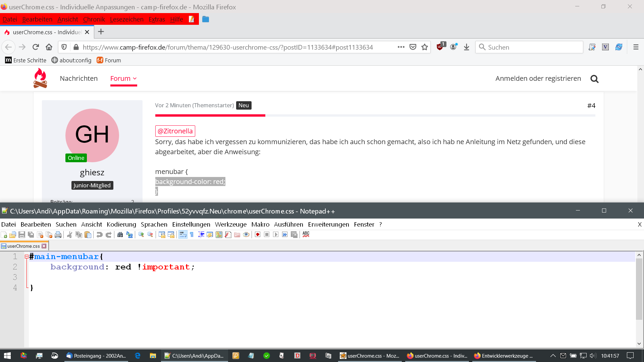Click the spell check ABC icon
Image resolution: width=644 pixels, height=362 pixels.
[306, 234]
